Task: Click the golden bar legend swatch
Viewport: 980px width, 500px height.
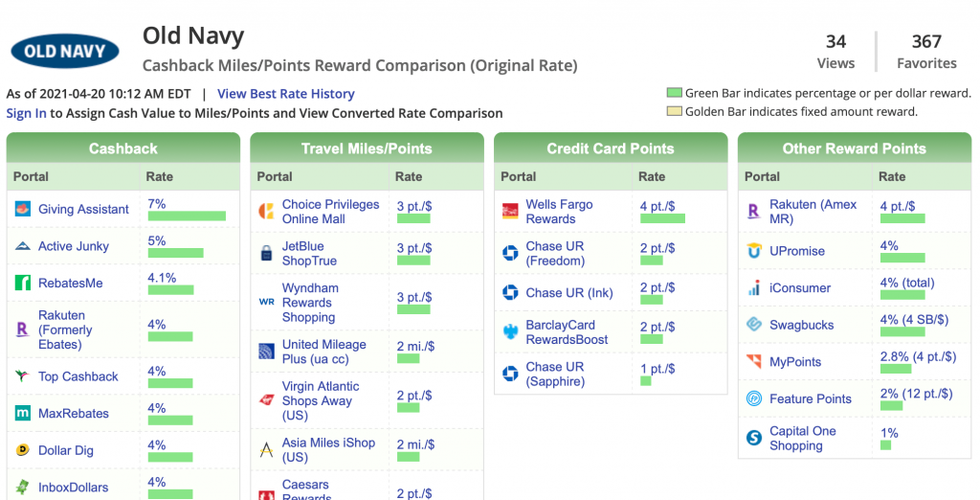Action: pyautogui.click(x=674, y=112)
